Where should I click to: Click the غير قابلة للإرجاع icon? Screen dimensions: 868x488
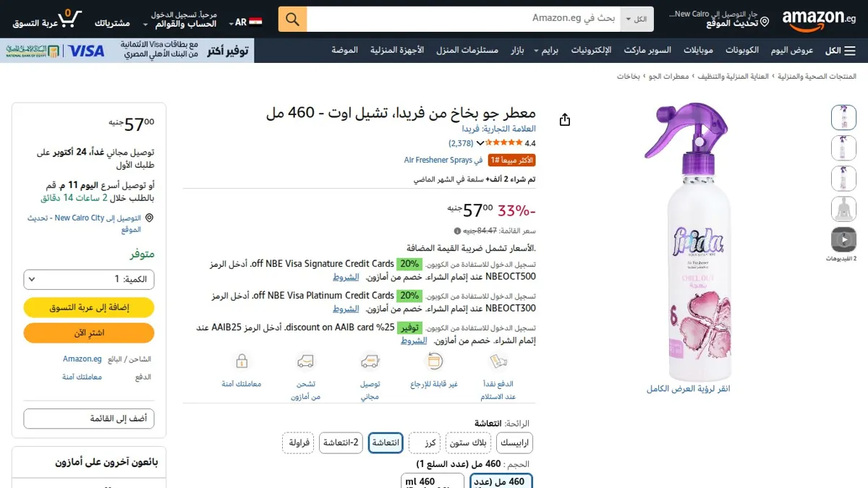point(435,361)
